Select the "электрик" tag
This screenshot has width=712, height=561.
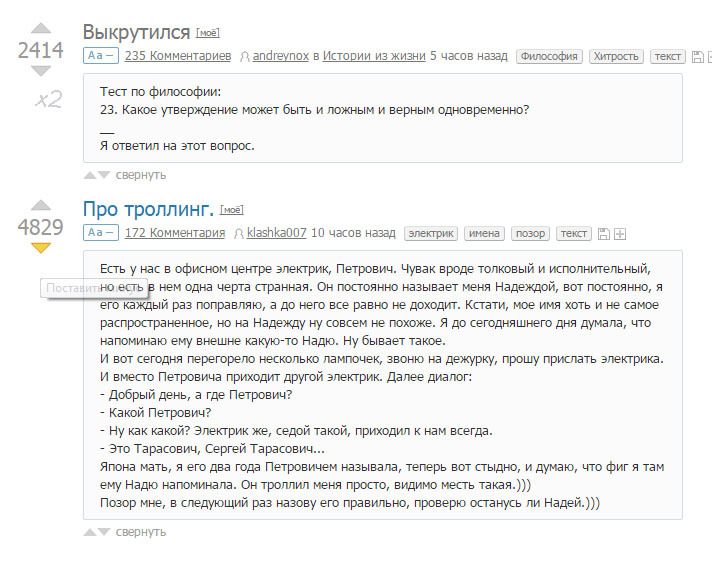(431, 233)
